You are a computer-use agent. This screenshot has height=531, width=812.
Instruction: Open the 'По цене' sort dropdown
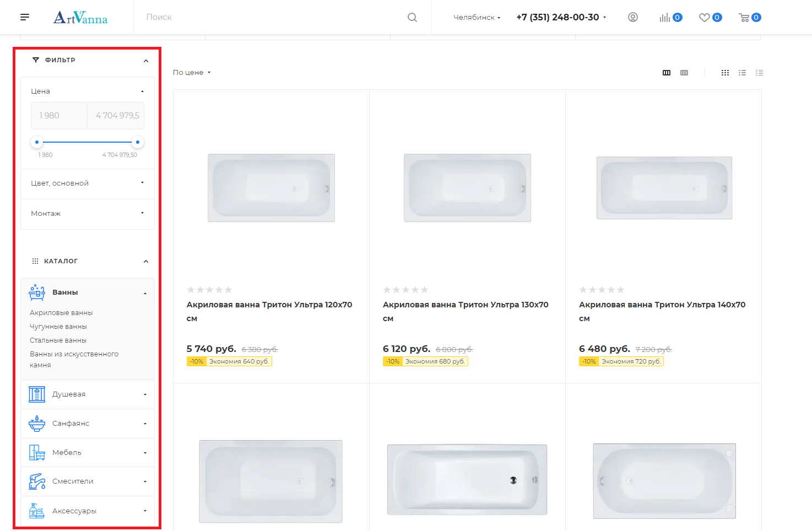click(x=192, y=73)
